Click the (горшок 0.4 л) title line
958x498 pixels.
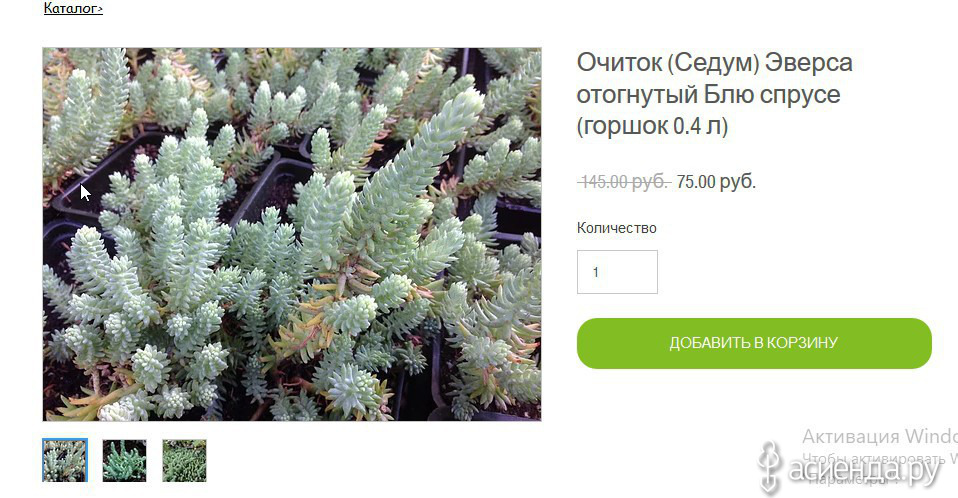[x=653, y=126]
